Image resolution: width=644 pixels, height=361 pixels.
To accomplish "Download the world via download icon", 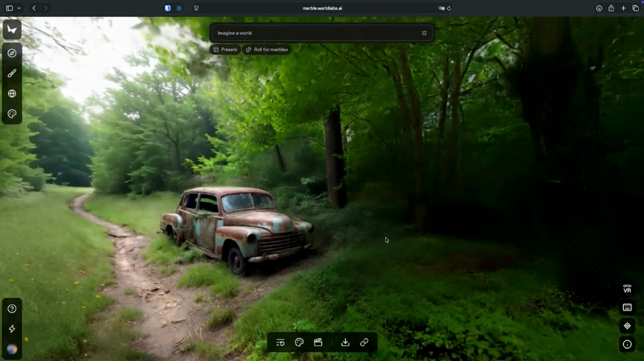I will [x=345, y=342].
